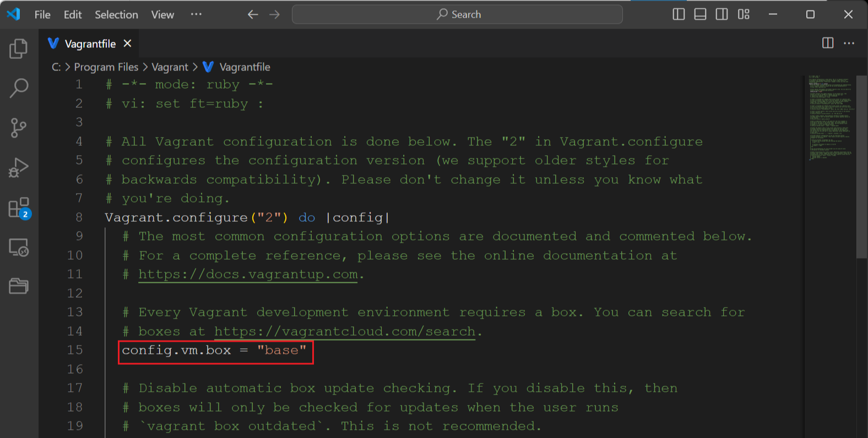Open the Run and Debug view
Viewport: 868px width, 438px height.
click(x=18, y=168)
